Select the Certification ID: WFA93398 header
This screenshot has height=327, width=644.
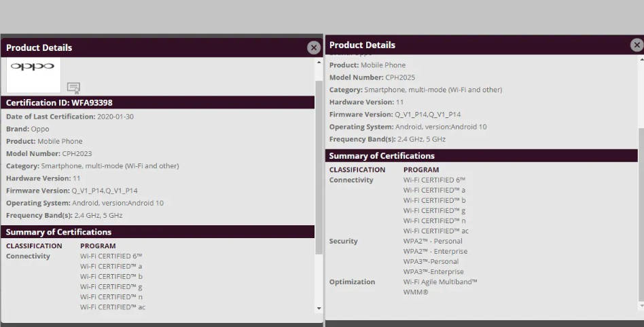59,102
